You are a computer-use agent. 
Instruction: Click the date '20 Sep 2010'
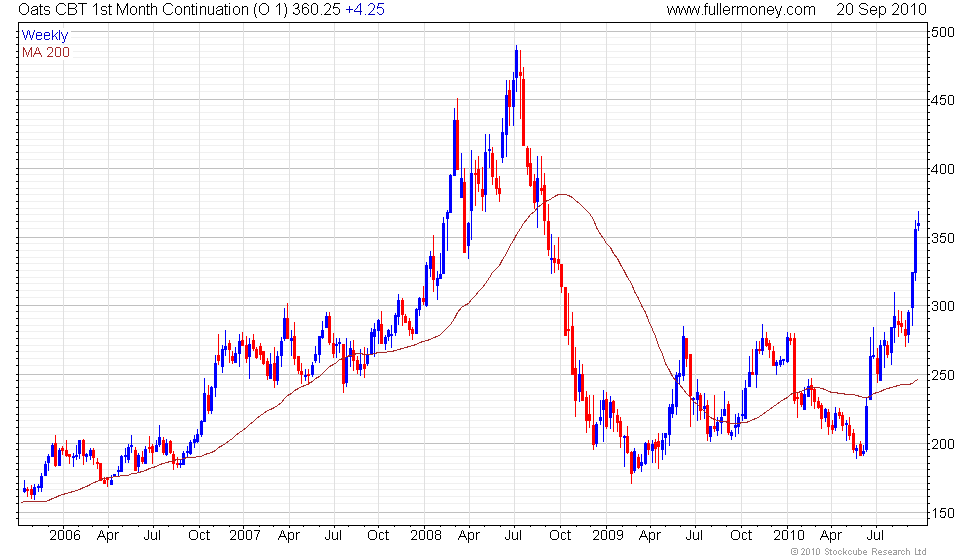[881, 10]
